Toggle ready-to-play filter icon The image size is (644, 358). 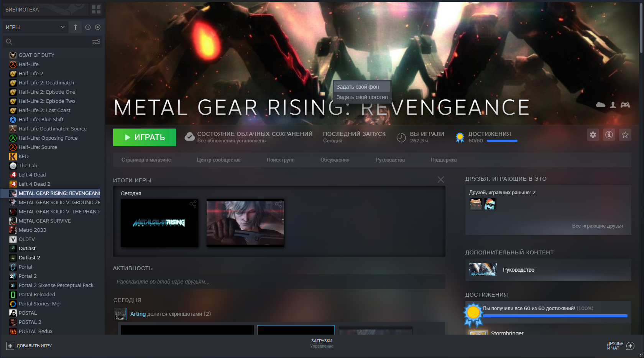pyautogui.click(x=98, y=27)
